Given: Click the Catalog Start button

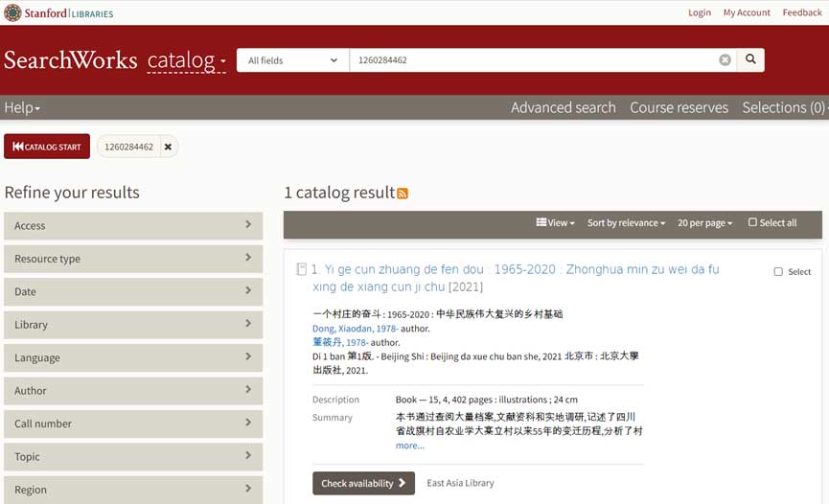Looking at the screenshot, I should pyautogui.click(x=47, y=147).
